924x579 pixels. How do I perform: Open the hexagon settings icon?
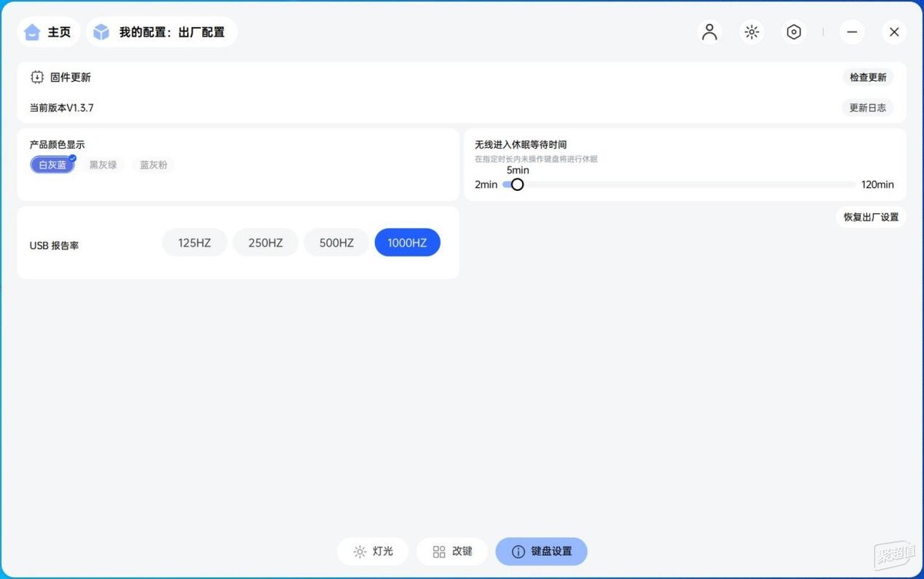794,32
